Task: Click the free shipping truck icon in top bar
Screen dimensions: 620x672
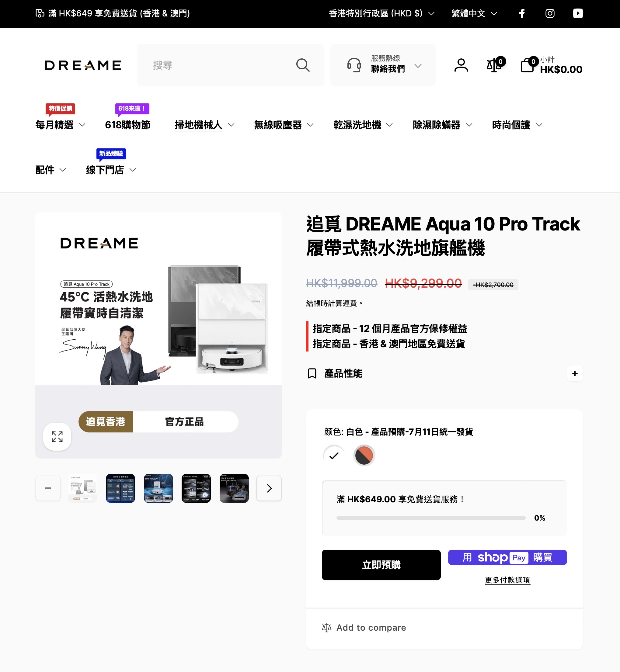Action: click(40, 13)
